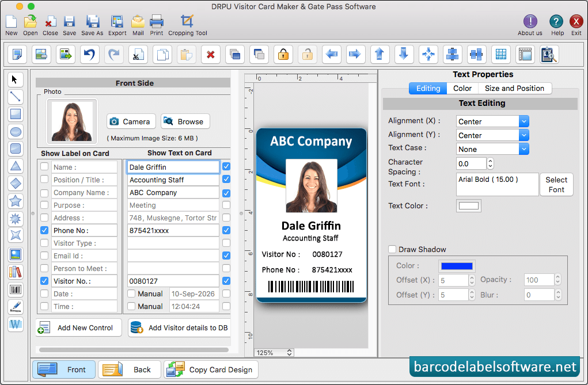Uncheck show text for Dale Griffin
588x385 pixels.
click(x=226, y=166)
